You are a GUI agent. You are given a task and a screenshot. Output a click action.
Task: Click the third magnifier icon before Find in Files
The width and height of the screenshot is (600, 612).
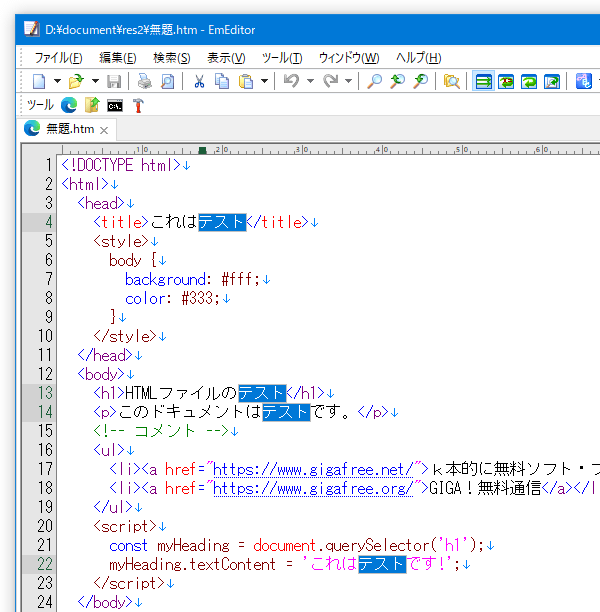pos(421,81)
